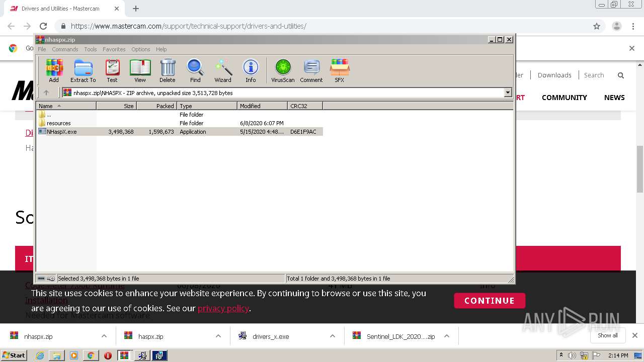This screenshot has width=644, height=362.
Task: Close the Chrome notification bar X
Action: 632,48
